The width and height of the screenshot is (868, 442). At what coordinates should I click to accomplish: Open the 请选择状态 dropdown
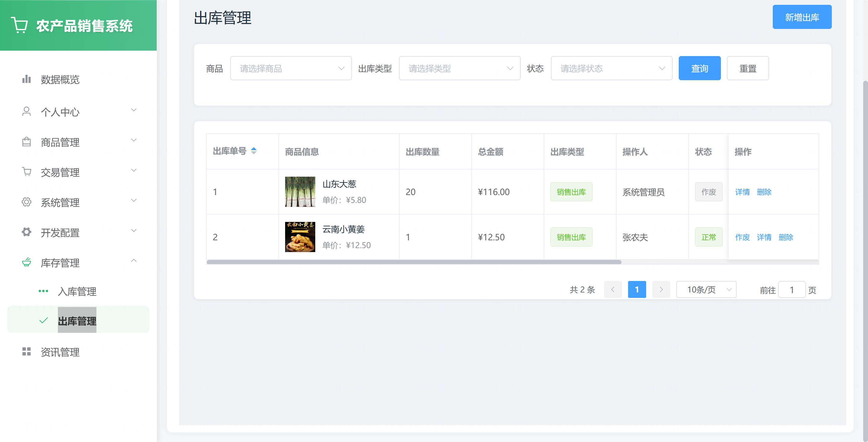tap(612, 68)
